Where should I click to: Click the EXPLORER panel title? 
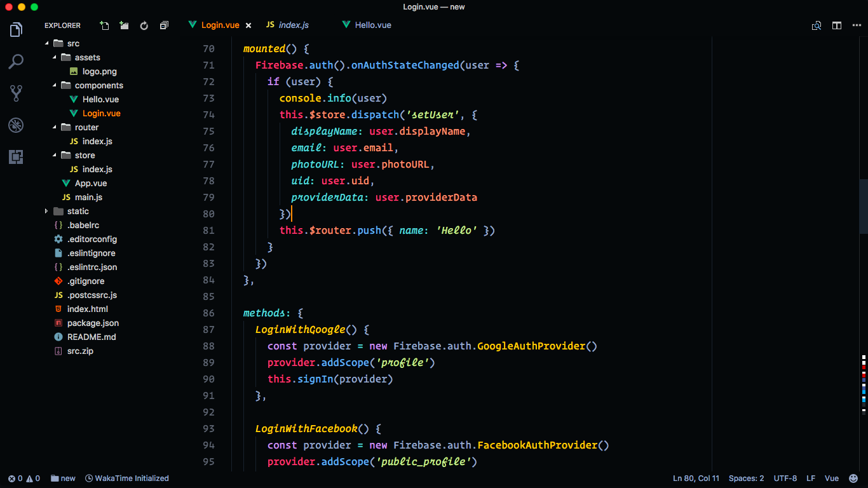pos(62,25)
